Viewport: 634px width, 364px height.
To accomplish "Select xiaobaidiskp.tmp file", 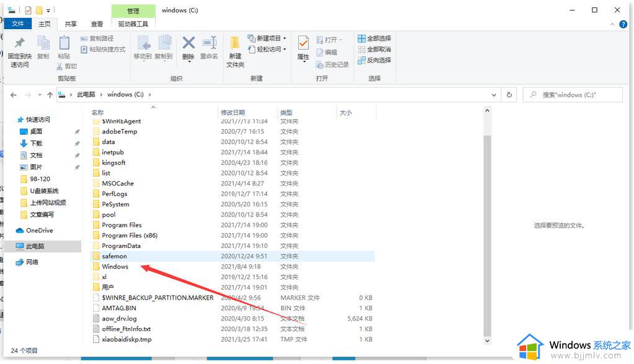I will [x=127, y=339].
